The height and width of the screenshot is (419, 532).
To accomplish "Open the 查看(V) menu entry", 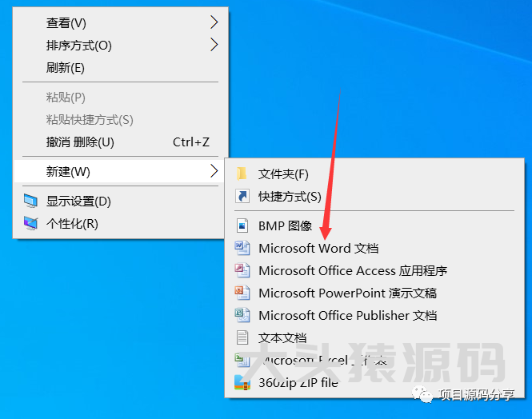I will 118,22.
